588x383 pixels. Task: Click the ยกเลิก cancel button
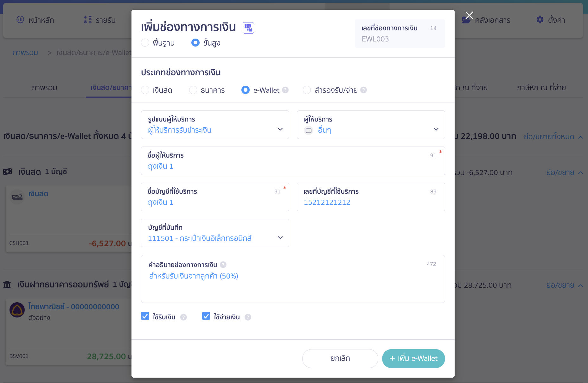340,358
